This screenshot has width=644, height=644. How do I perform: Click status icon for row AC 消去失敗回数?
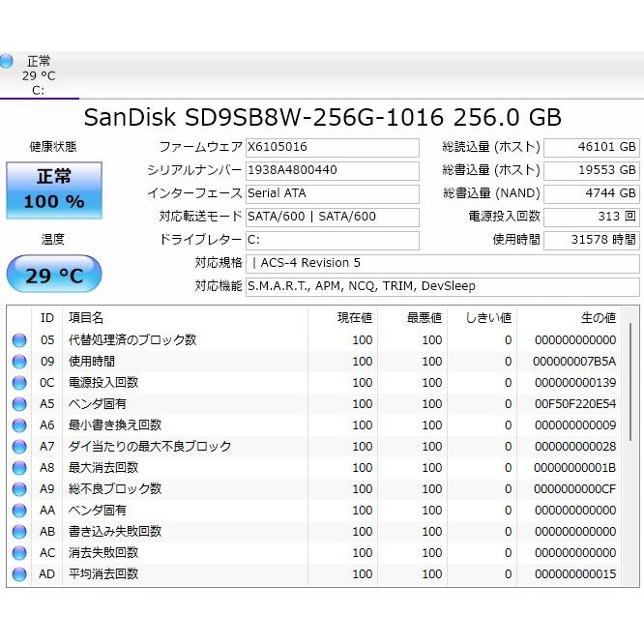[x=19, y=553]
